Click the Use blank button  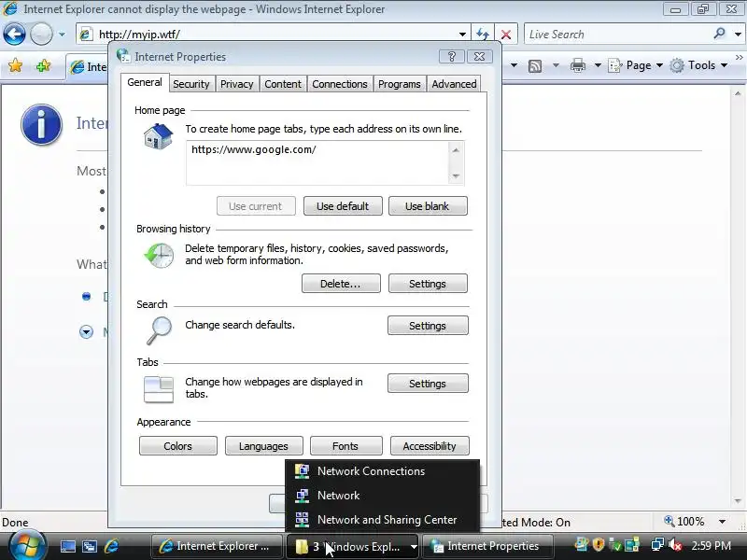pyautogui.click(x=428, y=206)
